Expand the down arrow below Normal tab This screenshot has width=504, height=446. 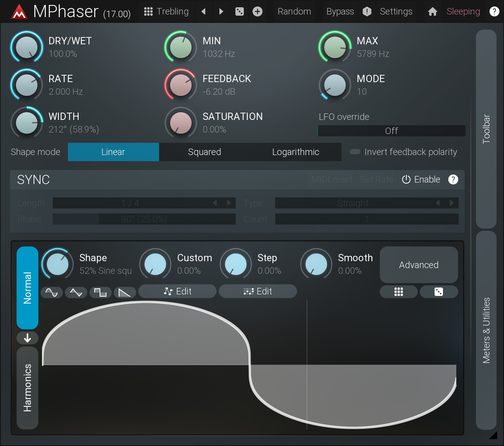27,338
